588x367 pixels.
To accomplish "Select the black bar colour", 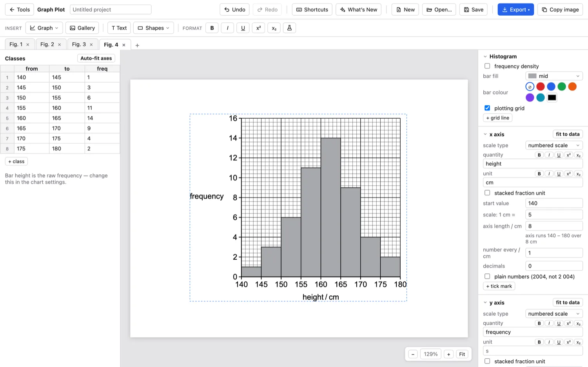I will [x=552, y=98].
